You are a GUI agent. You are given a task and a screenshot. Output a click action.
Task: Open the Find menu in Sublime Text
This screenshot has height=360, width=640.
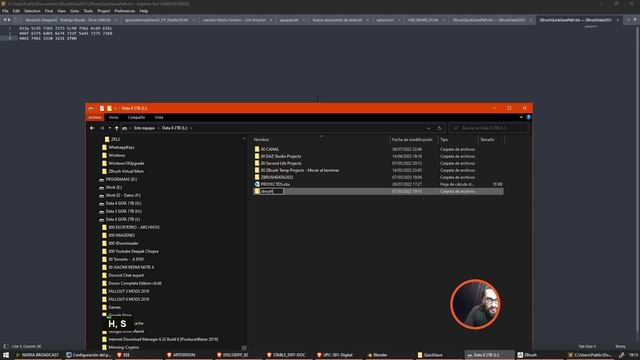point(49,11)
